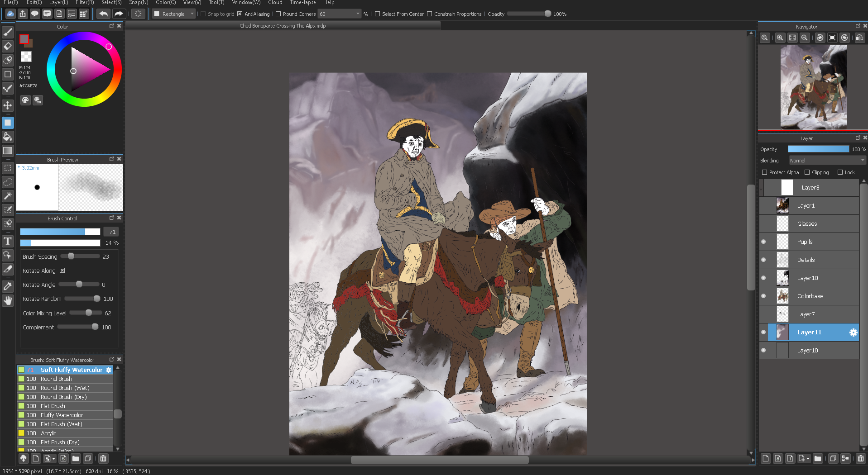Toggle the Protect Alpha checkbox
Viewport: 868px width, 475px height.
tap(765, 172)
